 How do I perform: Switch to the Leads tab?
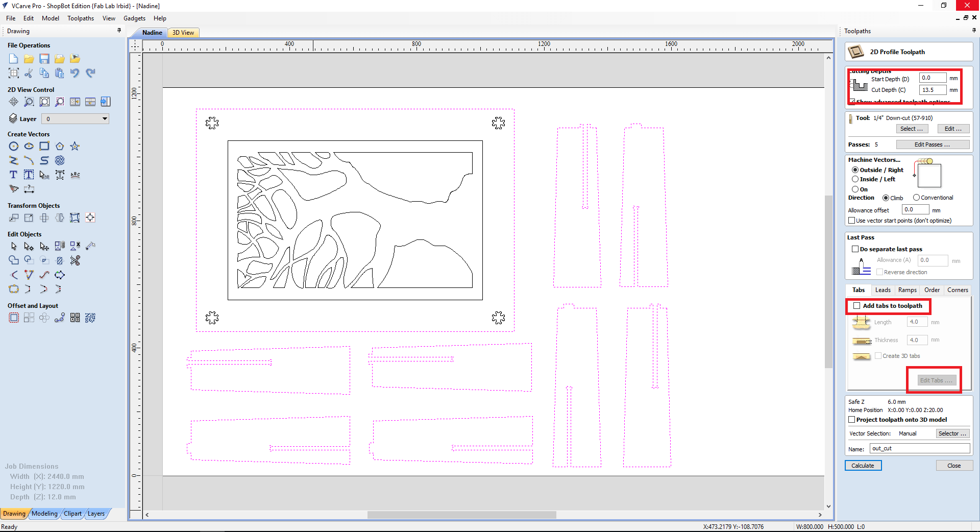tap(883, 290)
